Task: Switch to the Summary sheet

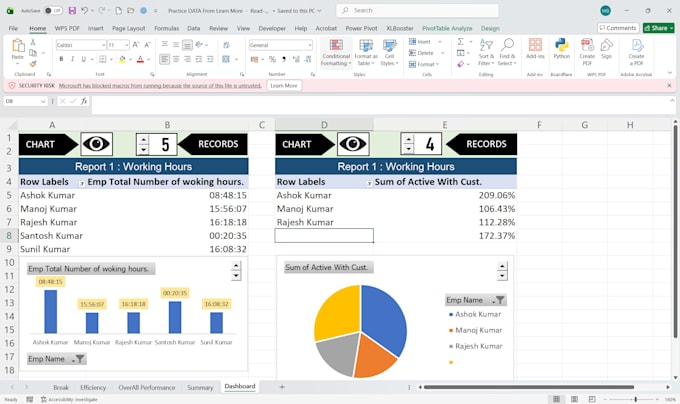Action: [x=200, y=388]
